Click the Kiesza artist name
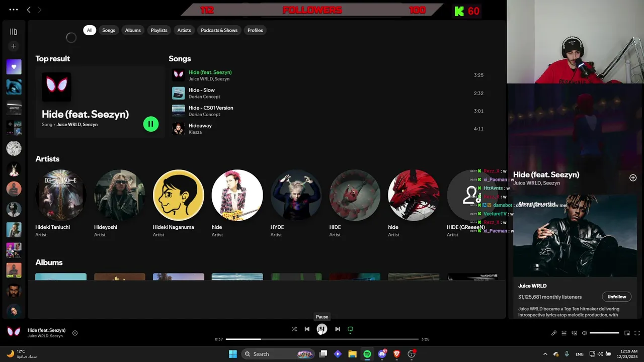The width and height of the screenshot is (644, 362). coord(195,132)
